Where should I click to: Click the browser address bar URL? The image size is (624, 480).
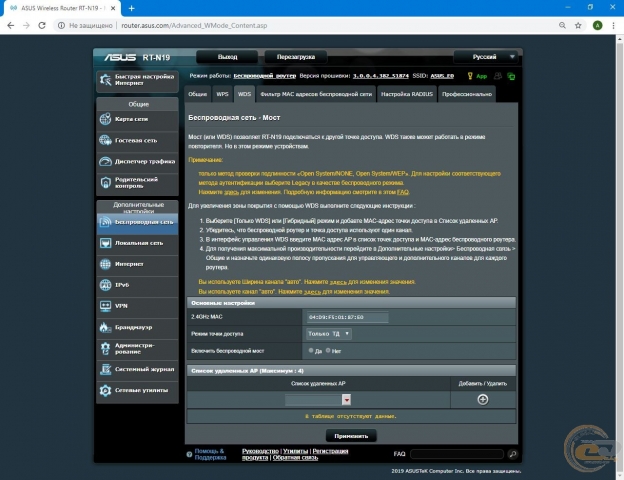coord(194,25)
